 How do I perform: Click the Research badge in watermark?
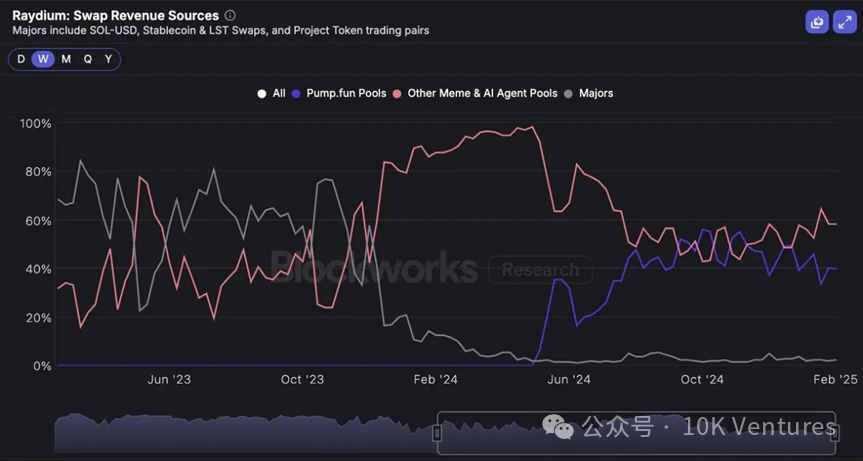coord(540,270)
